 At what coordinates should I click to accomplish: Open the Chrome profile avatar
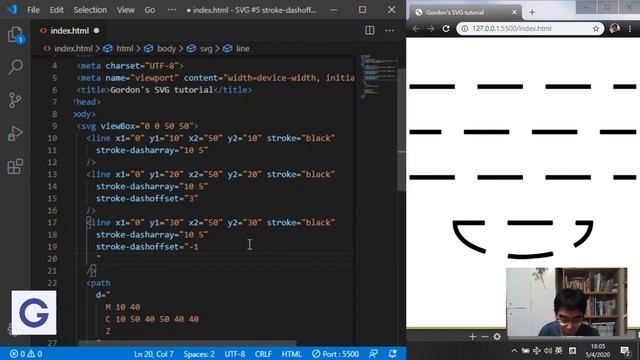pos(614,28)
